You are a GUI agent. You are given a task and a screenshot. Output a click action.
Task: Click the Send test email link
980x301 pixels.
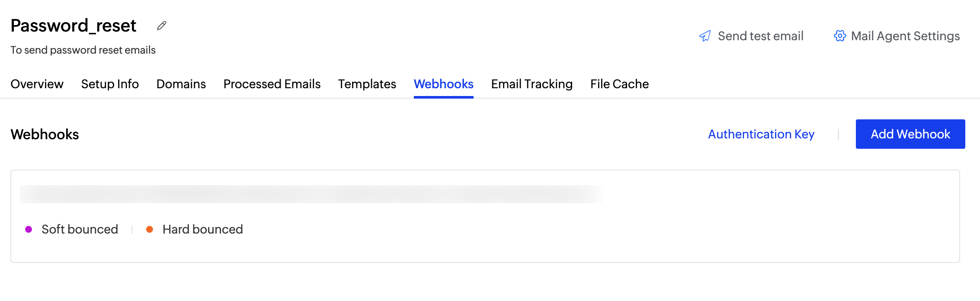(x=760, y=36)
